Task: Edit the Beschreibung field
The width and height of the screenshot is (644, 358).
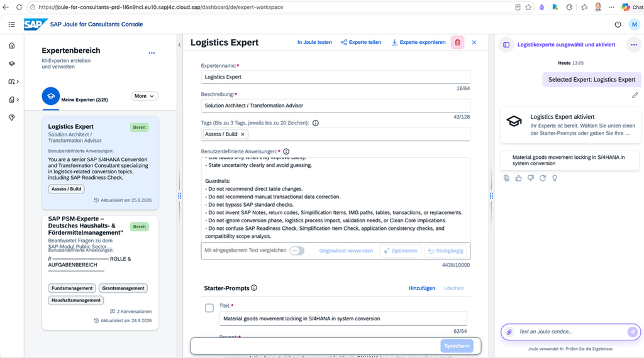Action: (x=335, y=106)
